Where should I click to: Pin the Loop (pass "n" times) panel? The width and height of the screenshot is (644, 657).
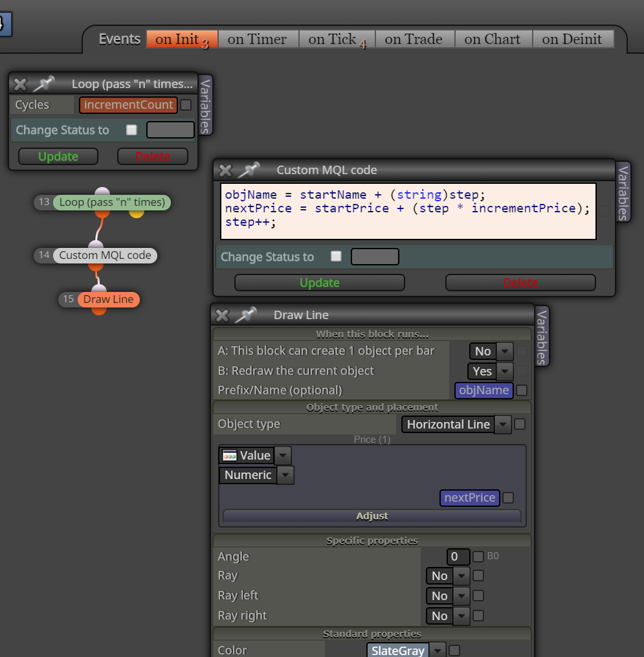pos(44,84)
